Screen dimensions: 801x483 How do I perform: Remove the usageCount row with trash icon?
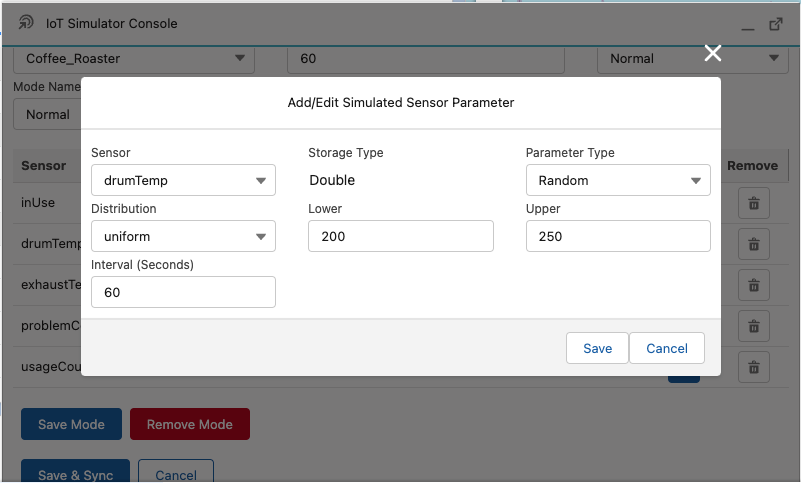point(753,367)
